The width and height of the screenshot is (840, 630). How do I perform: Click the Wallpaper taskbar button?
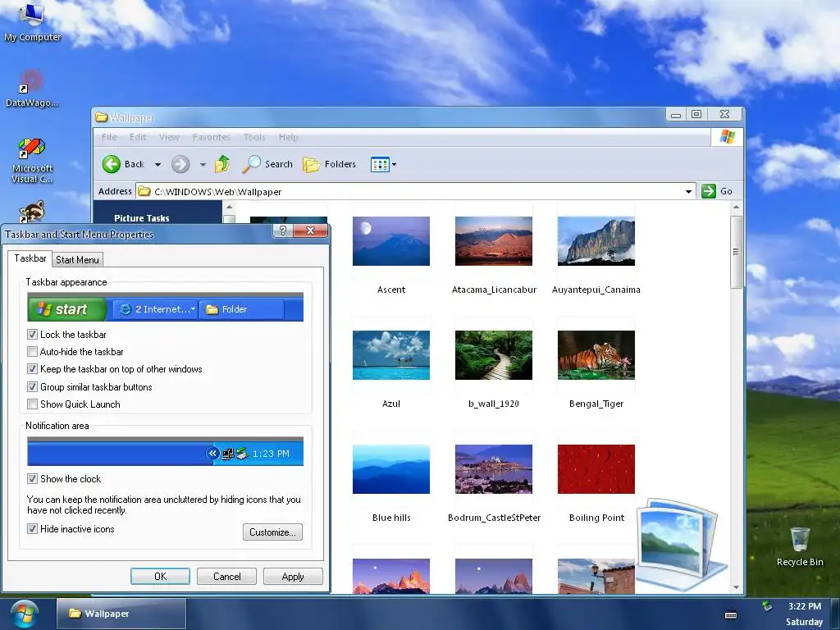pos(121,614)
